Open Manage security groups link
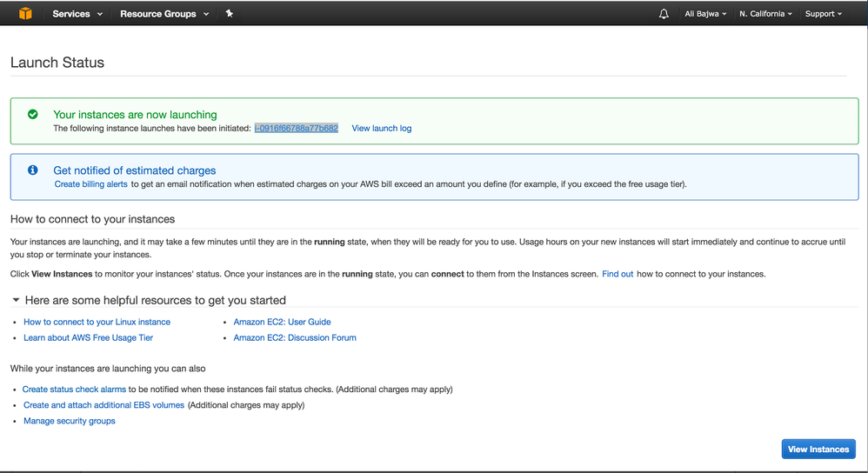The image size is (868, 473). click(x=70, y=421)
